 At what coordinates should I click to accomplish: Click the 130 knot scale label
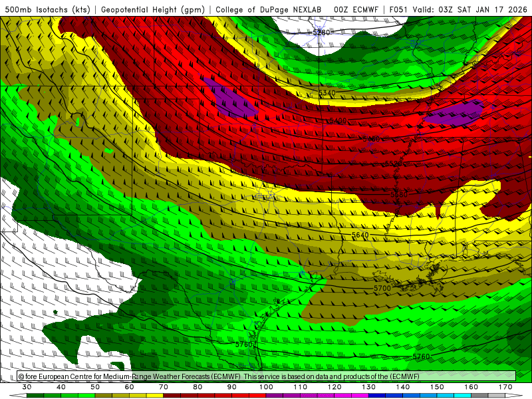click(x=369, y=387)
